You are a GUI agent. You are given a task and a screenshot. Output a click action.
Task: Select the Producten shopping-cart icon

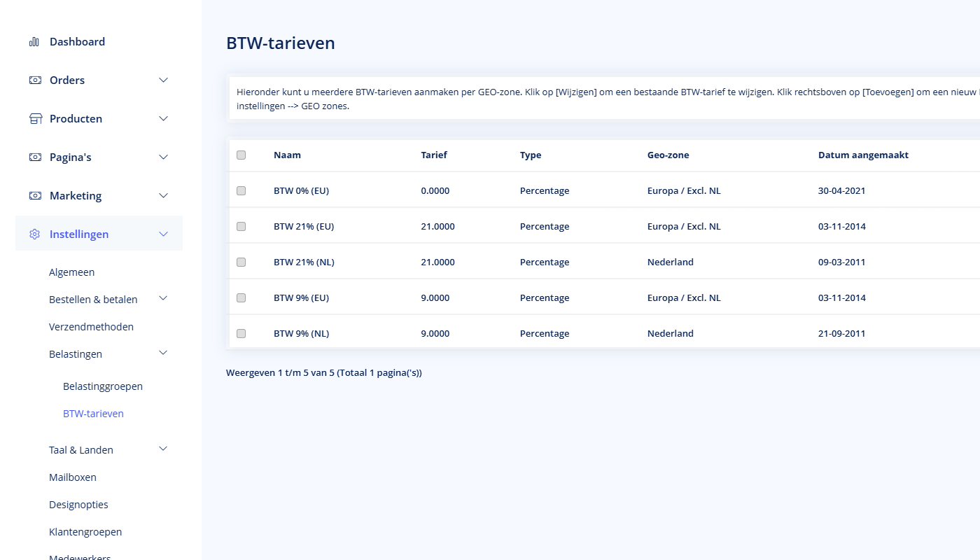(34, 118)
